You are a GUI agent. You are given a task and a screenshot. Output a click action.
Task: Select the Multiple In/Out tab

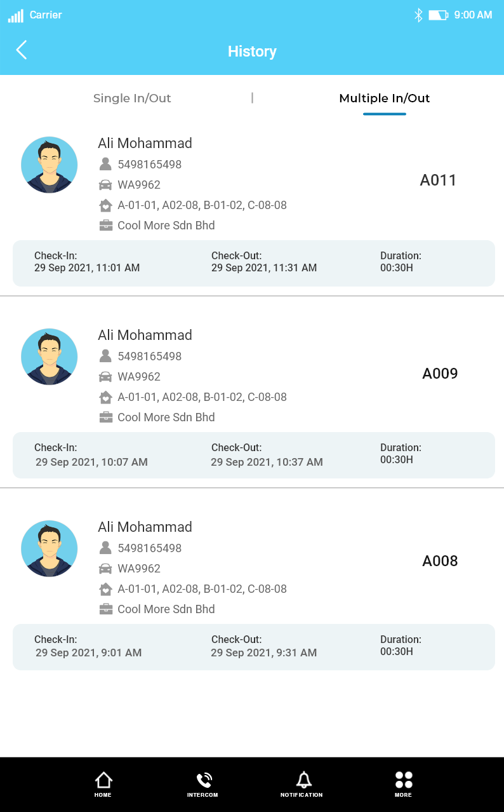[385, 98]
